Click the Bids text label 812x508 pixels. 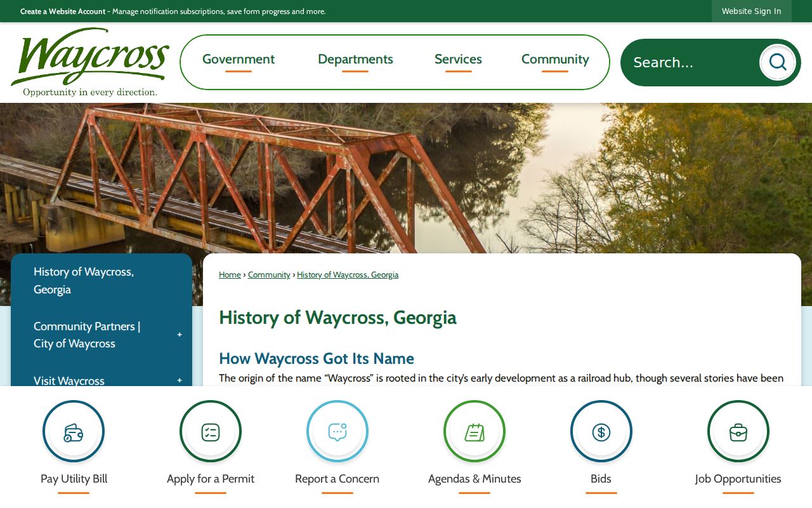[601, 479]
